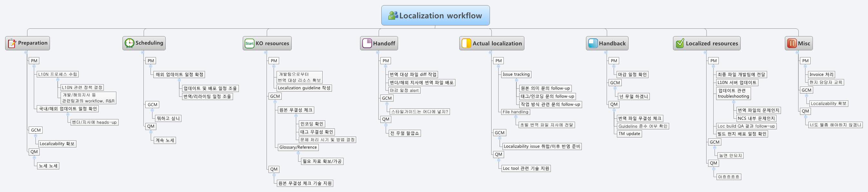Select the Misc main topic

799,43
